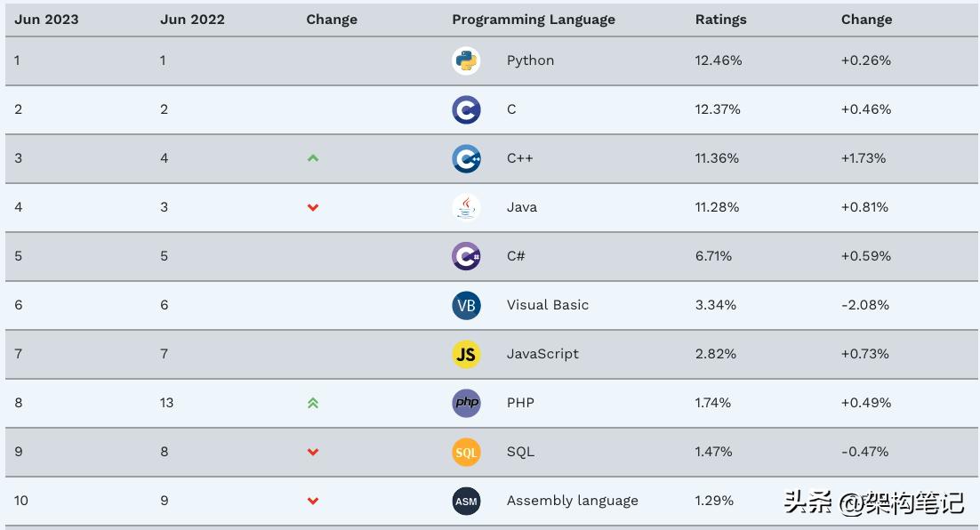
Task: Click the red down arrow in Java row
Action: [x=313, y=208]
